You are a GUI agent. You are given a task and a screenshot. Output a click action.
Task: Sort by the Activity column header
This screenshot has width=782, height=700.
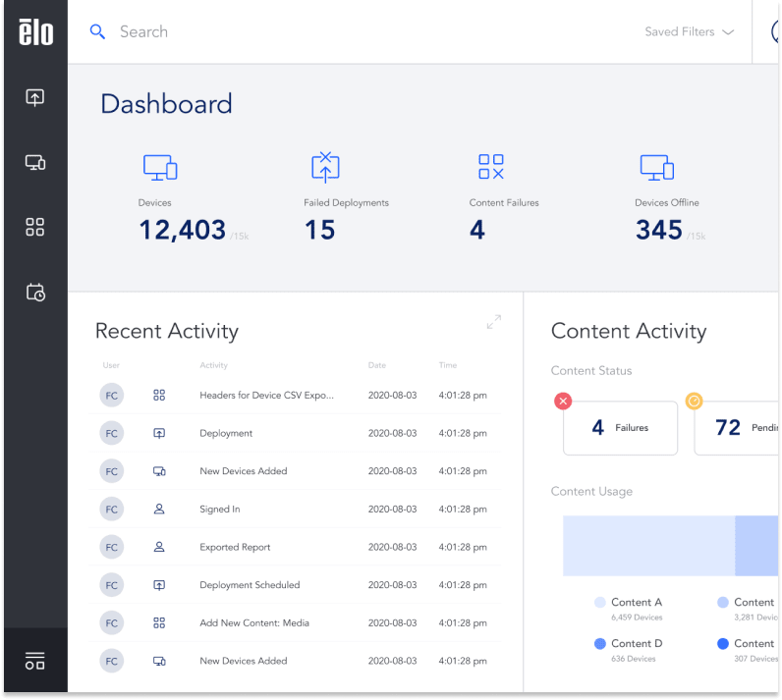213,365
